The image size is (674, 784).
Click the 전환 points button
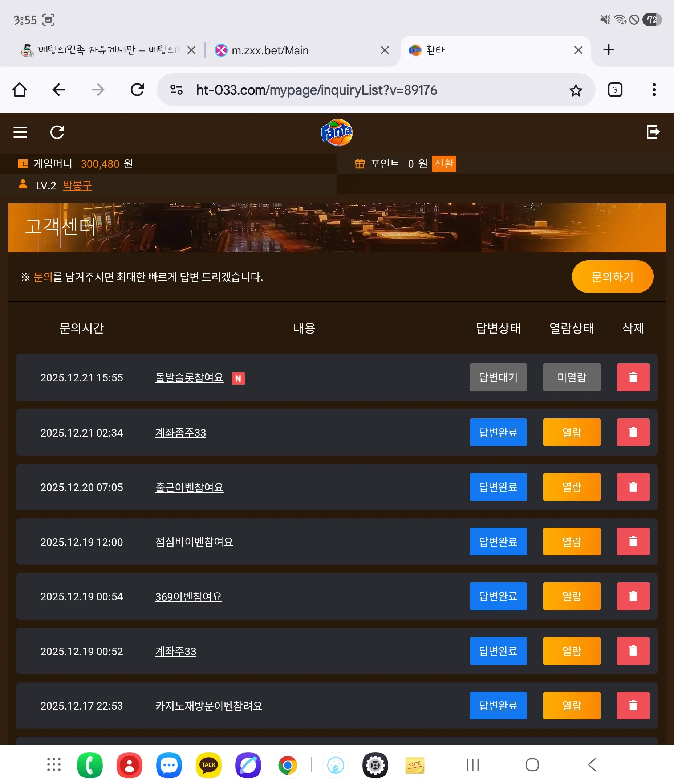pyautogui.click(x=444, y=164)
